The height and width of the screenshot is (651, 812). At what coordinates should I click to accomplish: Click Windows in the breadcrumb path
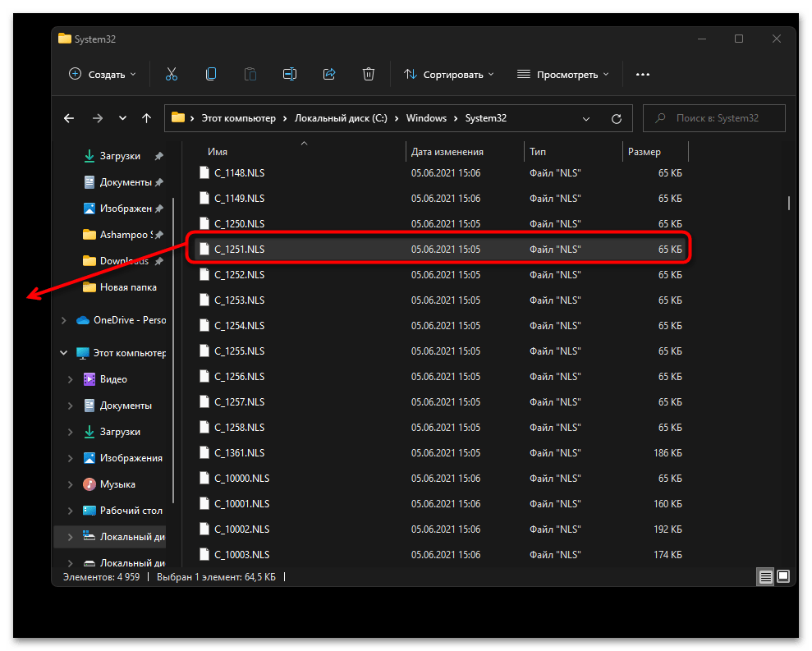click(426, 118)
